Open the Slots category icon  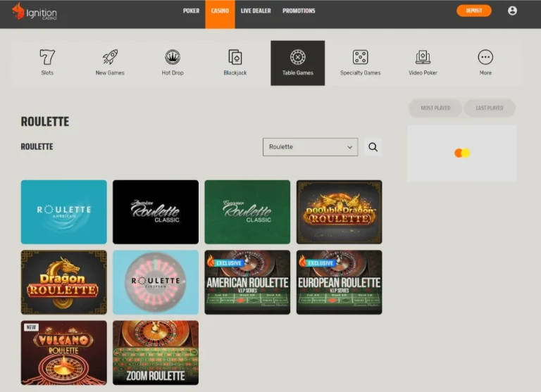(x=47, y=57)
